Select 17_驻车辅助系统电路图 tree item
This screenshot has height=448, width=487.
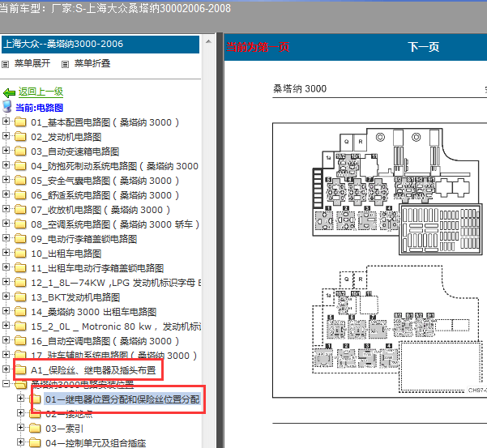point(114,356)
